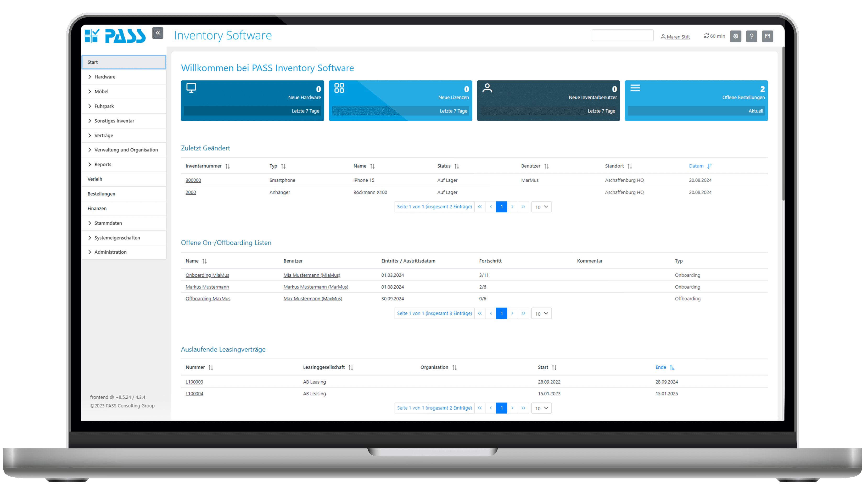Viewport: 868px width, 492px height.
Task: Expand the Stammdaten menu
Action: 124,223
